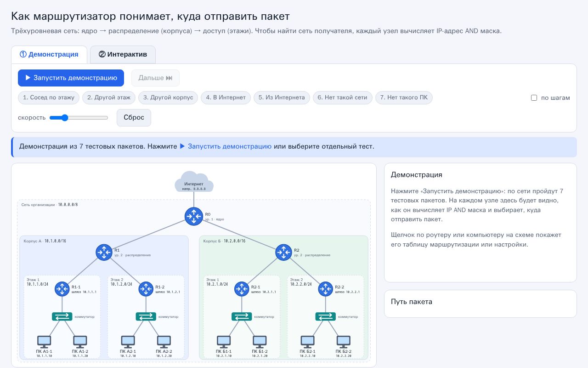Choose test «4. В Интернет»

[226, 98]
